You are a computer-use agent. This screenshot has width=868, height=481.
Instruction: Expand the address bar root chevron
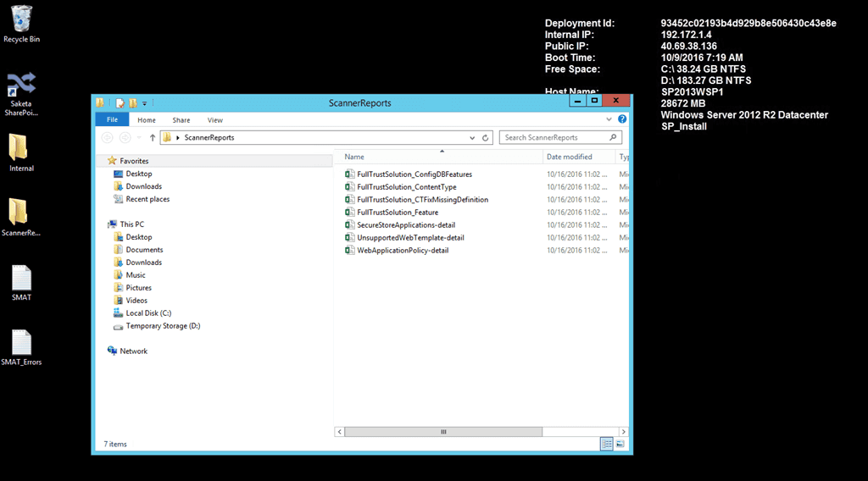(x=178, y=138)
